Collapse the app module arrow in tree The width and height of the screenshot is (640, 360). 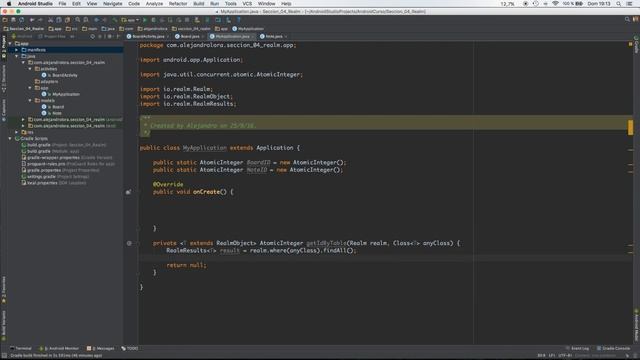click(10, 43)
